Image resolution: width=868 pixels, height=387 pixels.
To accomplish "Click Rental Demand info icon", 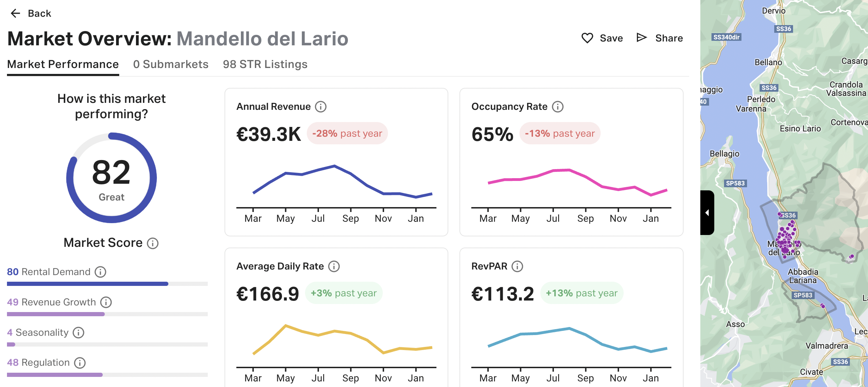I will (100, 272).
